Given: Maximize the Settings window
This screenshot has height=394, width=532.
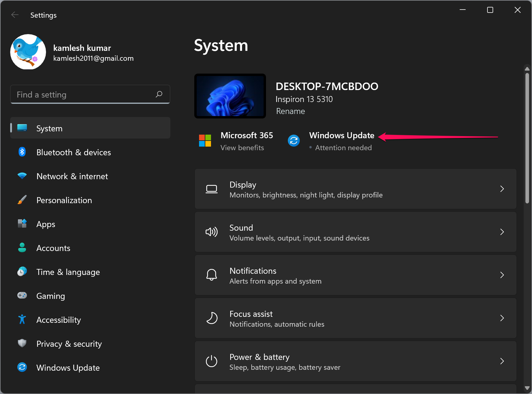Looking at the screenshot, I should [490, 10].
